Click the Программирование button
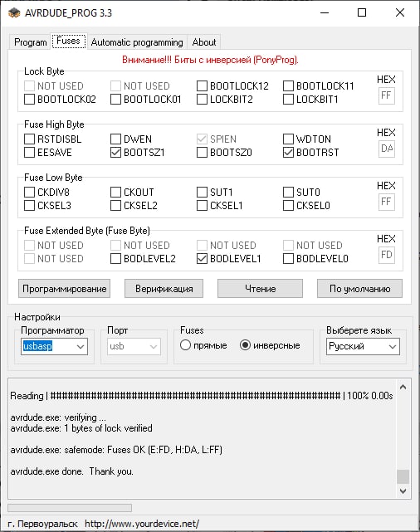420x532 pixels. 65,289
